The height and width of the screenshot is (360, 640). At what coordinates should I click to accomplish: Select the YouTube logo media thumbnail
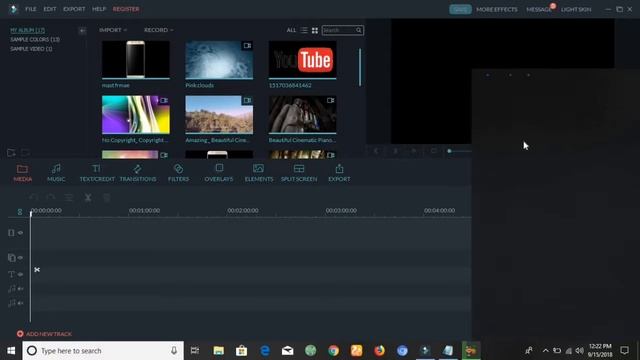pyautogui.click(x=302, y=60)
